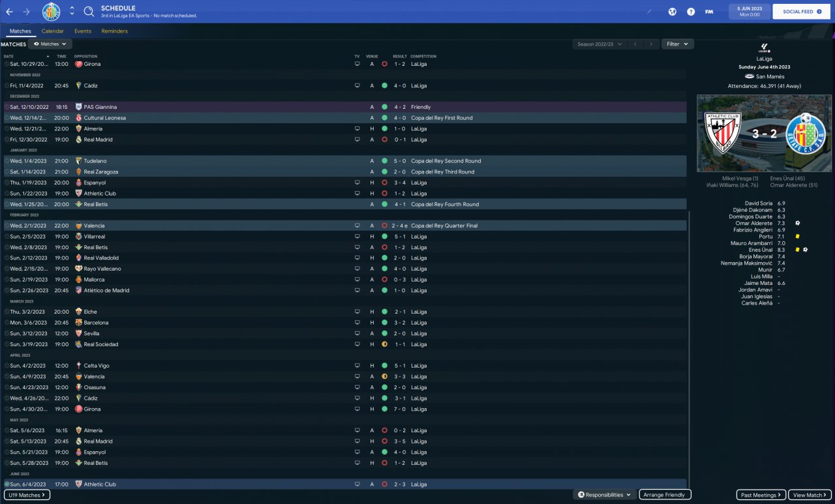Click the PAS Giannina crest

78,107
